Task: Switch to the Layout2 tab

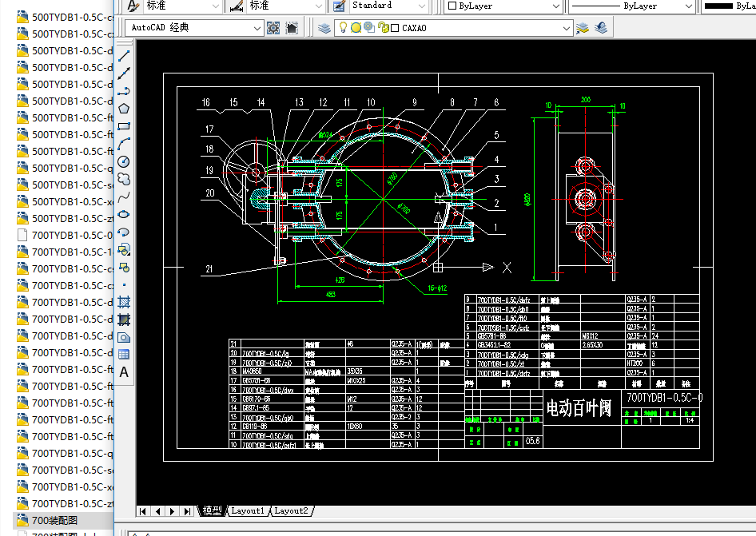Action: (292, 510)
